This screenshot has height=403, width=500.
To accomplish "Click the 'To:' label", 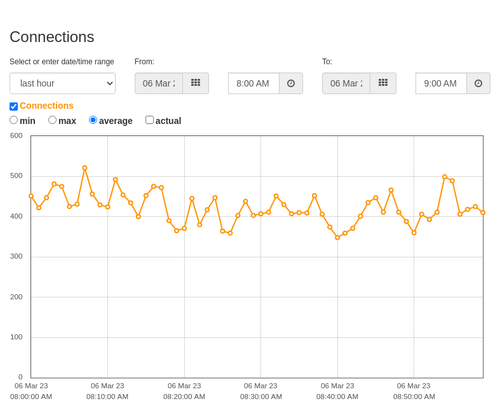I will 327,62.
